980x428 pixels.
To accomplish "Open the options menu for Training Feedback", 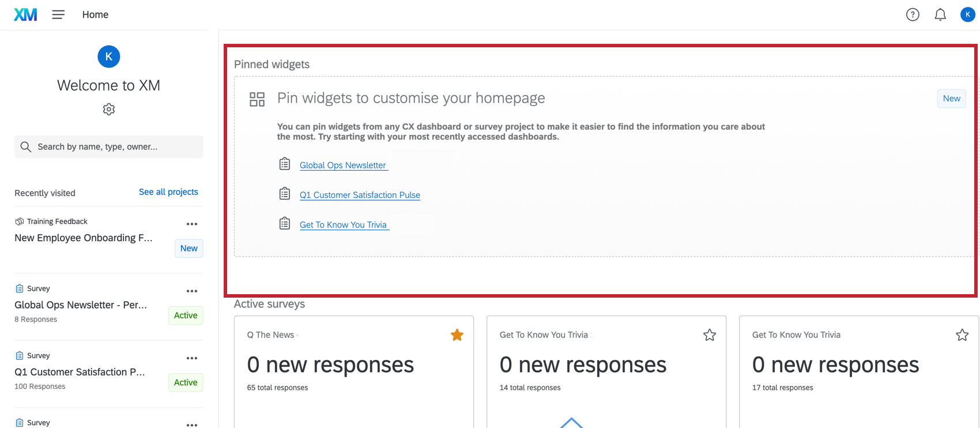I will tap(191, 223).
